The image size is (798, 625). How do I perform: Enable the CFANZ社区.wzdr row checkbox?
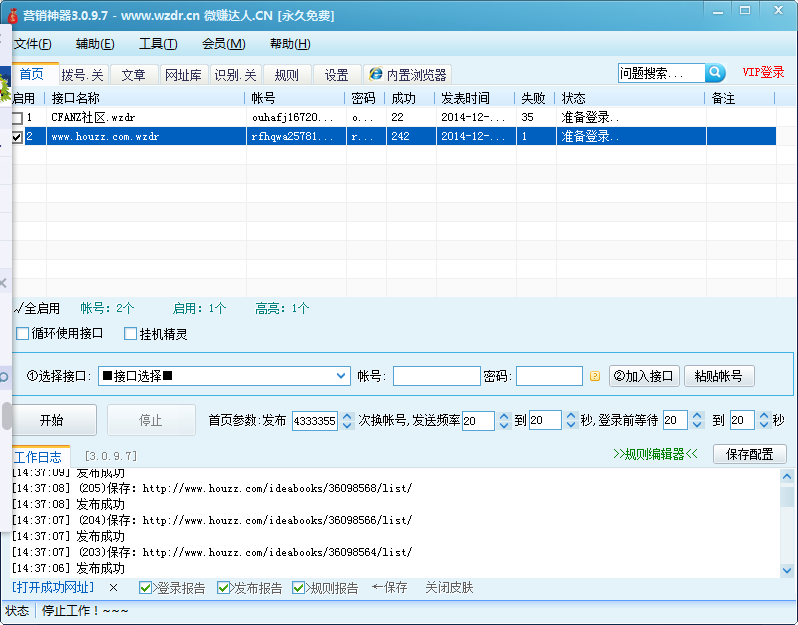point(17,118)
